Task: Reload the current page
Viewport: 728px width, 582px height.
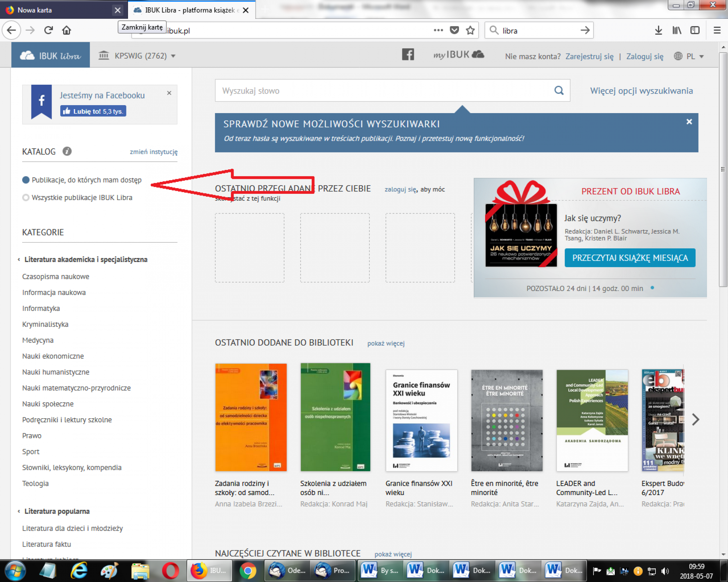Action: [48, 30]
